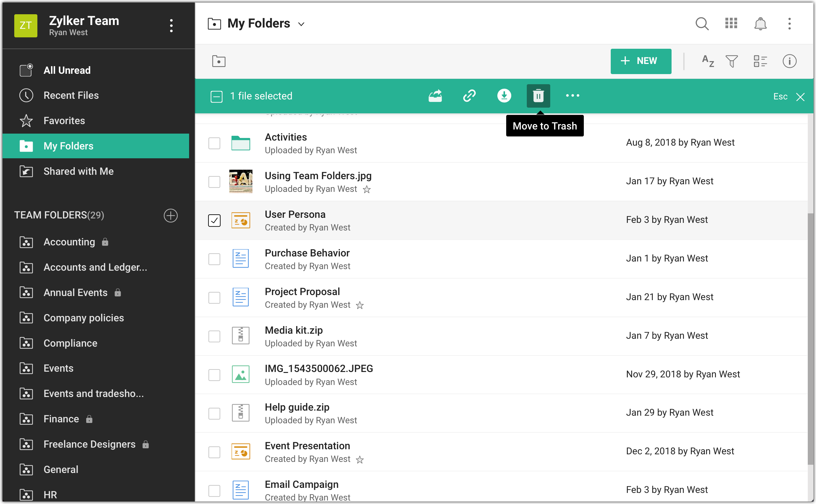Click the Download icon in selection bar
Image resolution: width=816 pixels, height=504 pixels.
[x=504, y=96]
